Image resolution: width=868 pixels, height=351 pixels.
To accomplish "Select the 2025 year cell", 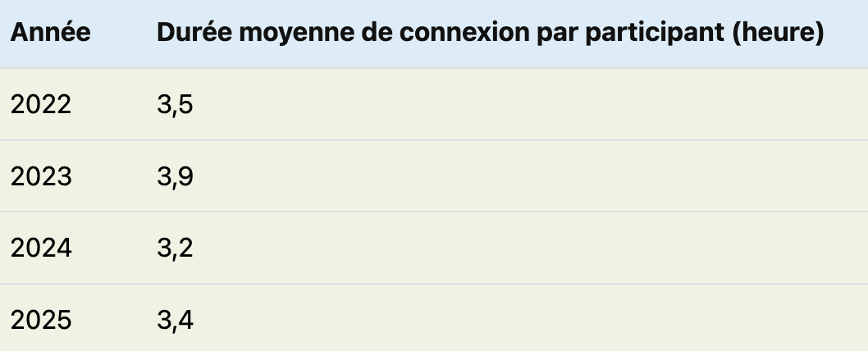I will (41, 320).
